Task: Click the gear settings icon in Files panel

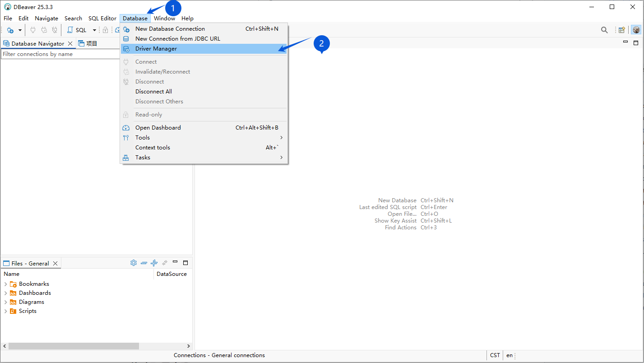Action: (134, 263)
